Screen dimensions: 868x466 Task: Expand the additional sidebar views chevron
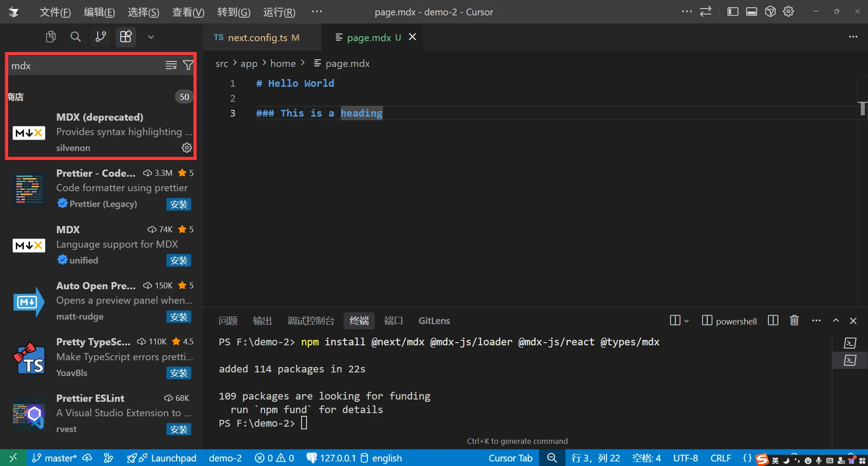tap(151, 37)
